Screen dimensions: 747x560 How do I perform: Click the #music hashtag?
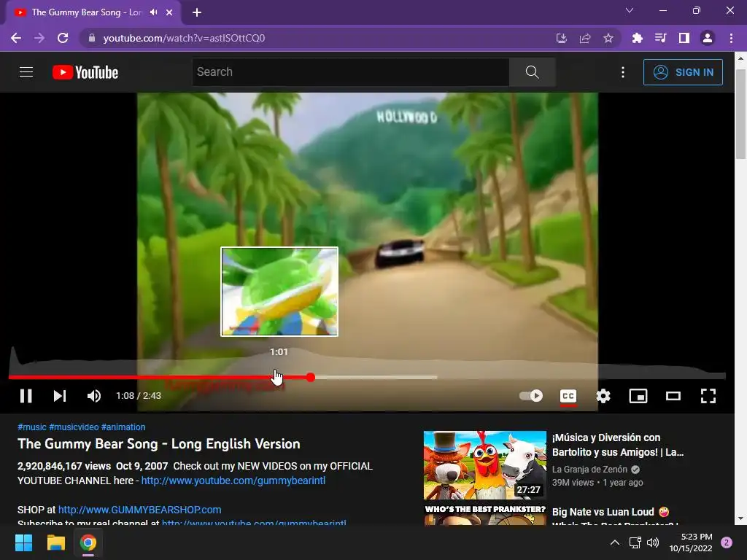tap(32, 427)
